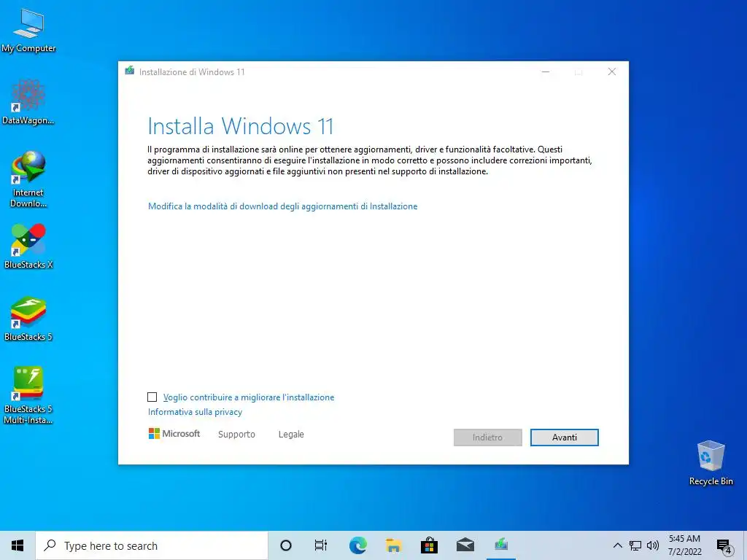The height and width of the screenshot is (560, 747).
Task: Open File Explorer from taskbar
Action: click(x=393, y=545)
